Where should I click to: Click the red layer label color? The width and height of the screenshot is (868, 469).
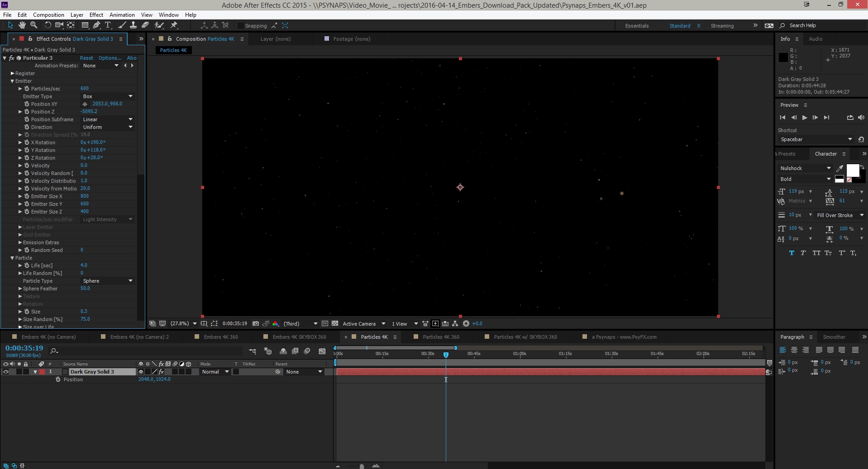(x=42, y=372)
